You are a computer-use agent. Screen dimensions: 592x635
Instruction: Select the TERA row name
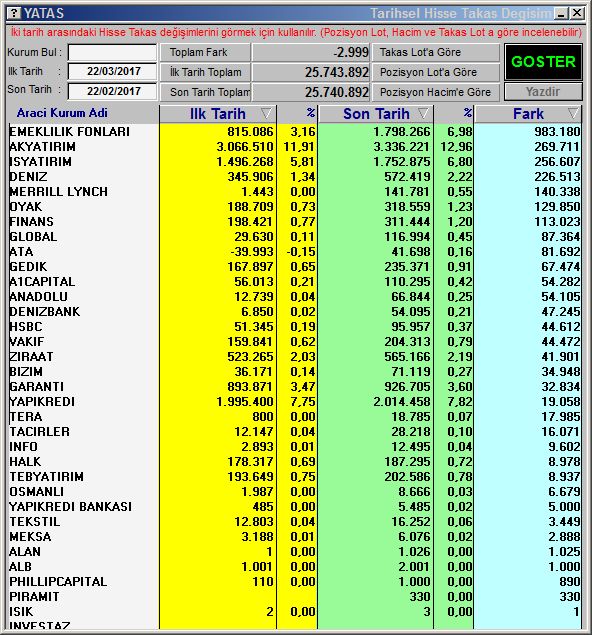(x=26, y=416)
